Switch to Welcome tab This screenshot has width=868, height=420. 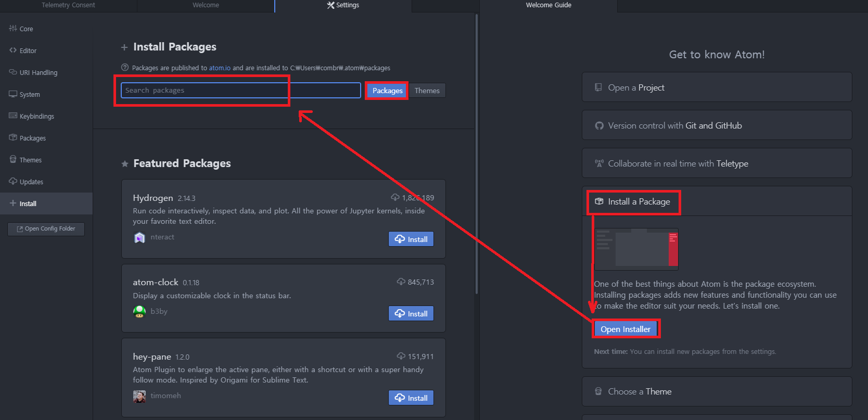click(206, 5)
